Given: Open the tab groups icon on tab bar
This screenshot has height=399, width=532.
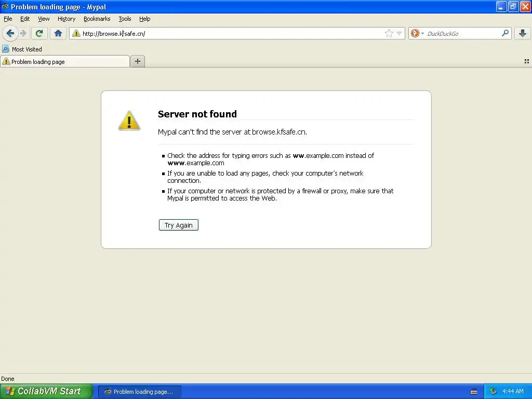Looking at the screenshot, I should coord(527,61).
